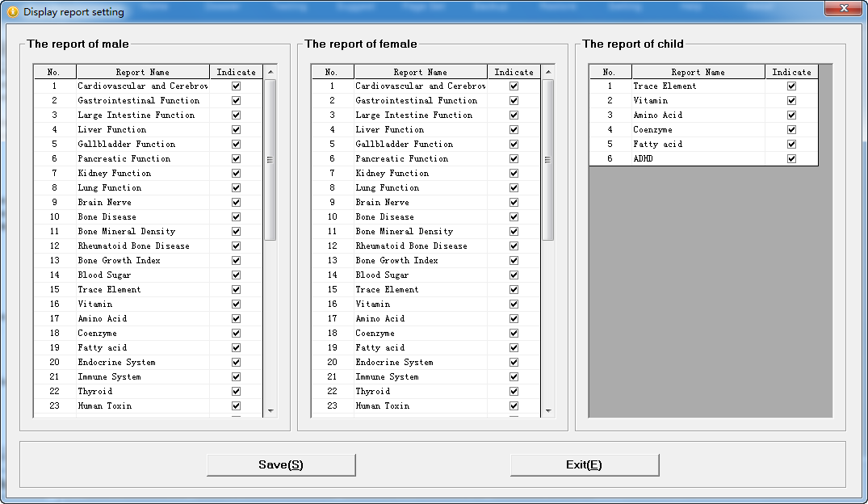Uncheck female Human Toxin checkbox

coord(514,406)
